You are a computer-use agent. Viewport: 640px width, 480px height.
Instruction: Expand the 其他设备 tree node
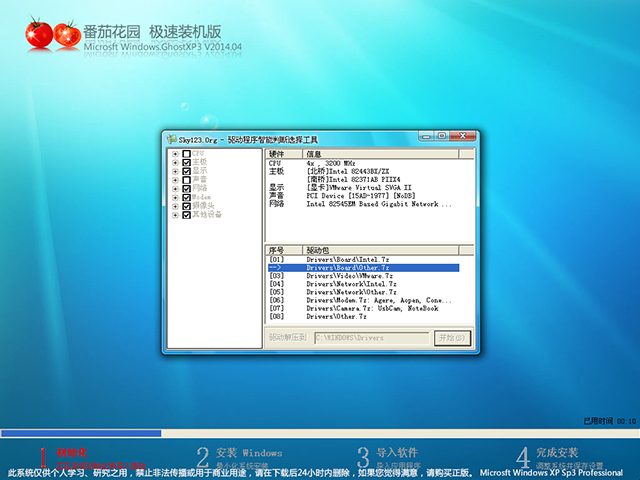pyautogui.click(x=175, y=214)
